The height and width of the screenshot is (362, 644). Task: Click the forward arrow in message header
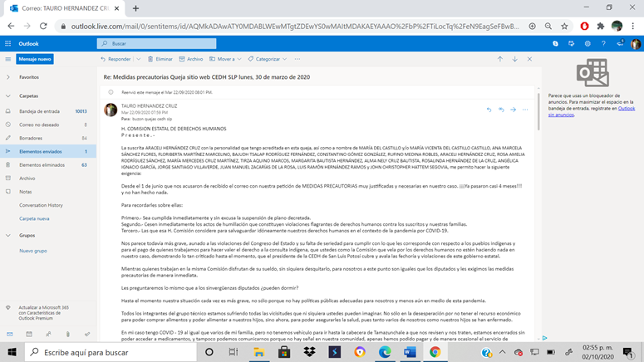(x=513, y=110)
